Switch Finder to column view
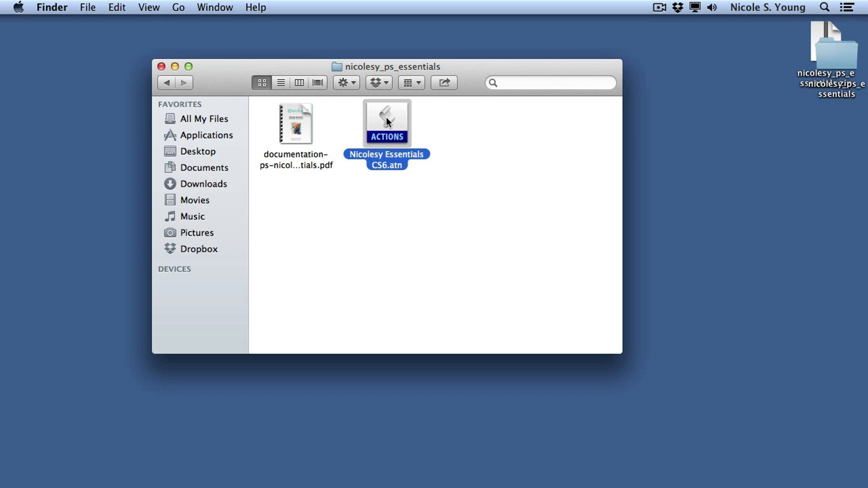This screenshot has width=868, height=488. coord(299,83)
